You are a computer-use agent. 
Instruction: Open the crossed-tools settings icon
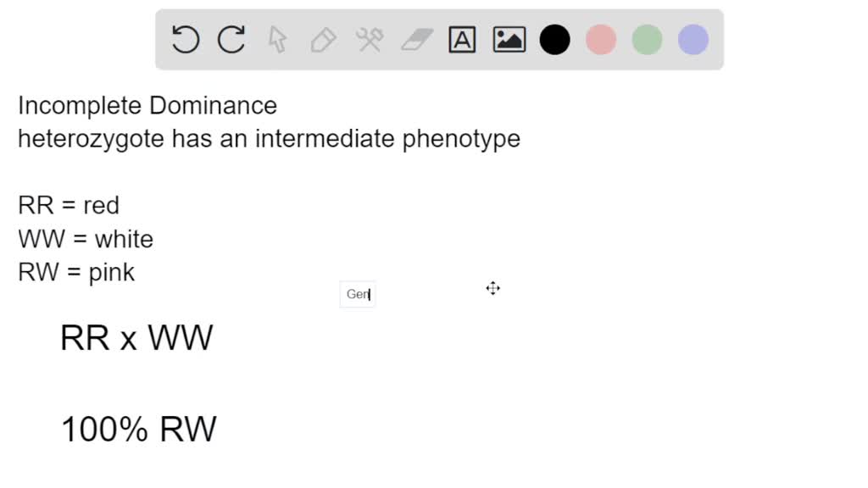coord(370,39)
